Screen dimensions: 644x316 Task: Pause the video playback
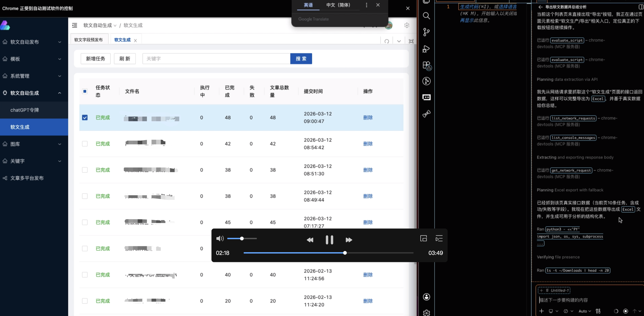[329, 240]
